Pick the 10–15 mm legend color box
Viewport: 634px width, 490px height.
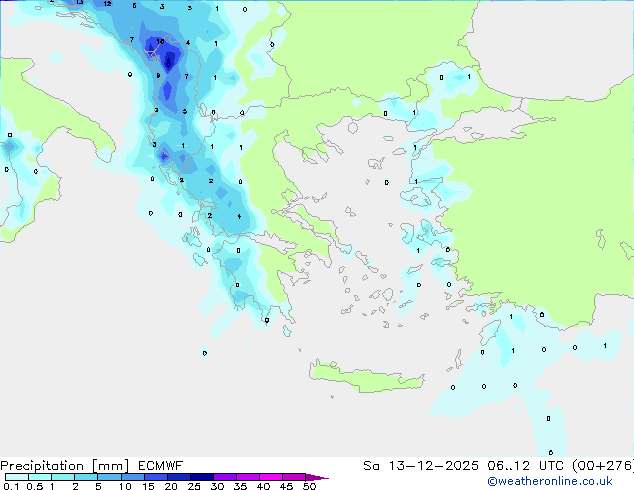(x=132, y=477)
